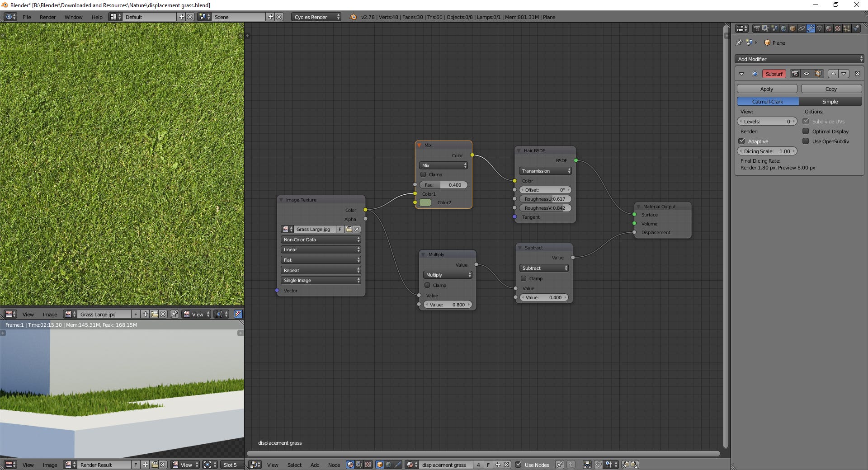Open the Render properties tab (camera icon)
868x470 pixels.
coord(756,28)
